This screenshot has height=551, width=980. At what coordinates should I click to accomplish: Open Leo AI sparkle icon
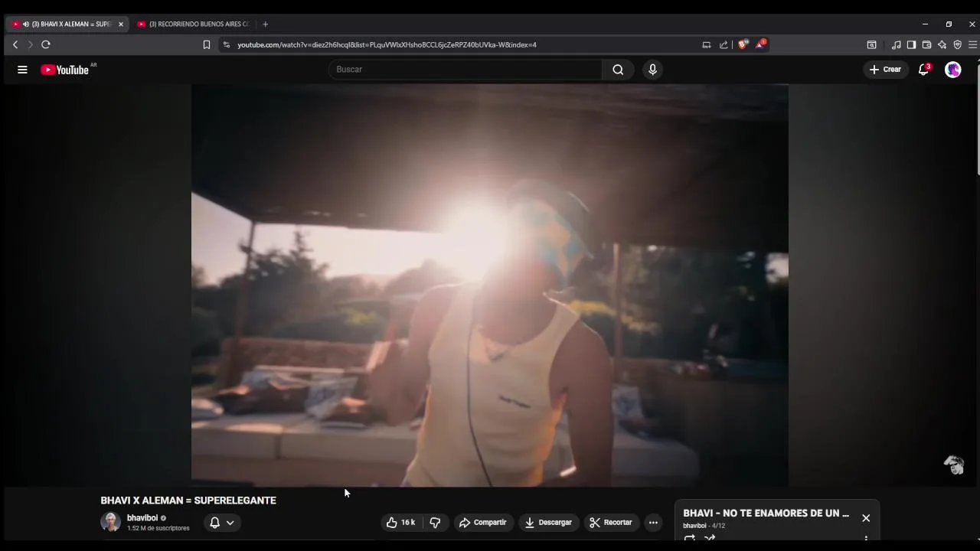[942, 45]
